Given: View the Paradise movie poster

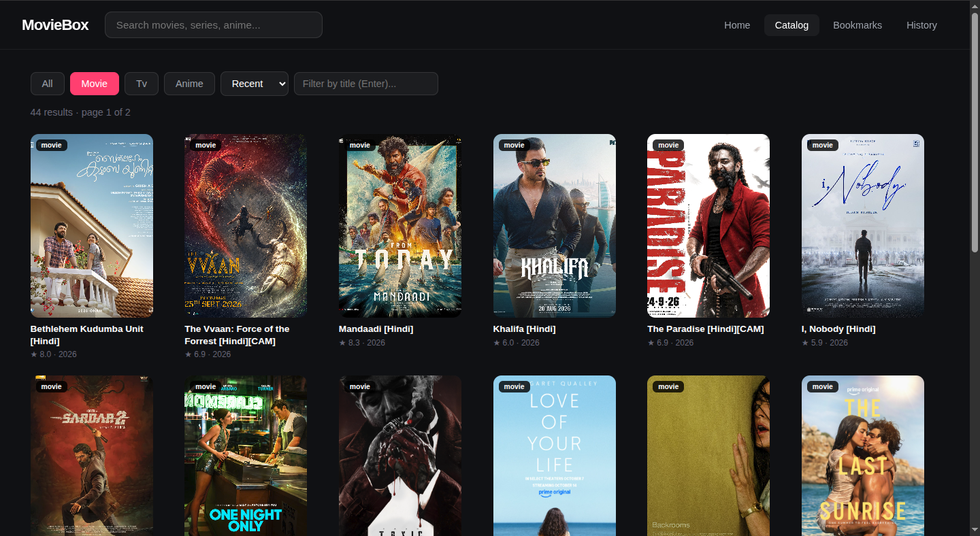Looking at the screenshot, I should [x=708, y=226].
